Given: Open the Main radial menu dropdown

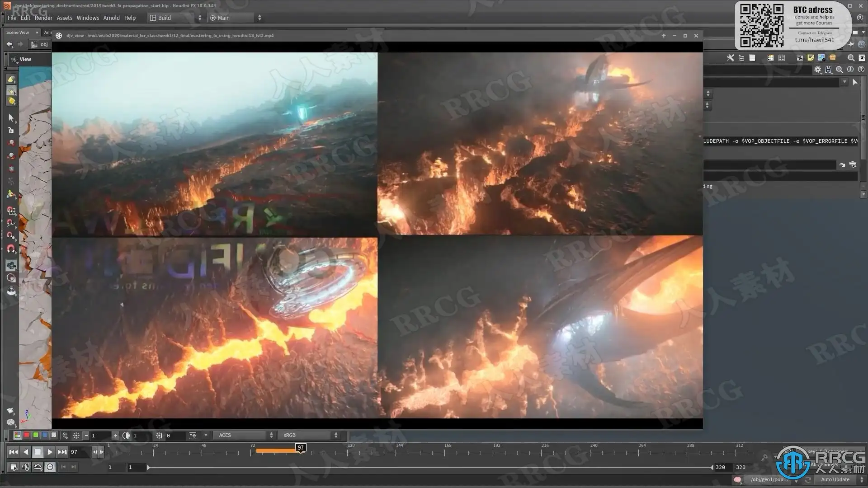Looking at the screenshot, I should (x=235, y=18).
